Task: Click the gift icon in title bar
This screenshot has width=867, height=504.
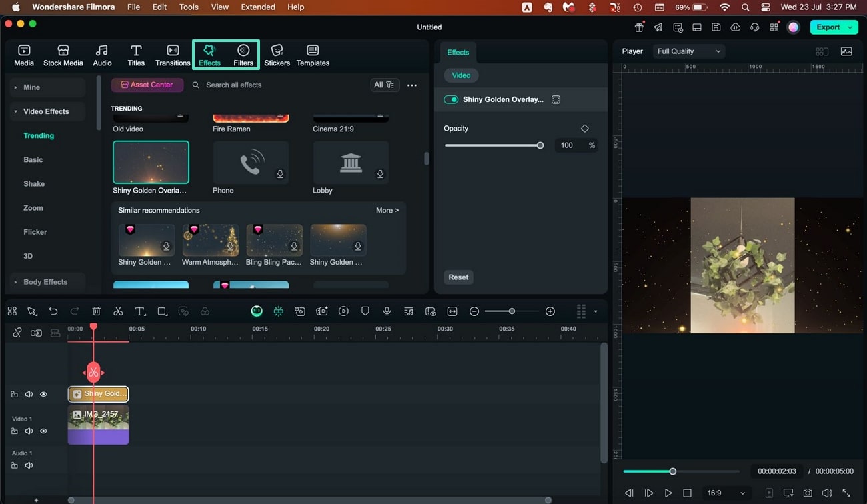Action: (639, 27)
